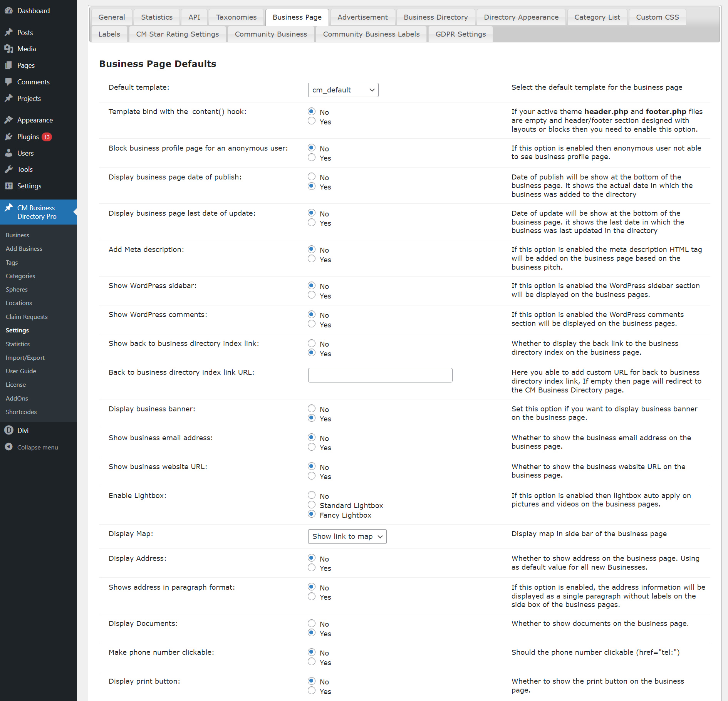Select Yes for Add Meta description
728x701 pixels.
[x=312, y=259]
